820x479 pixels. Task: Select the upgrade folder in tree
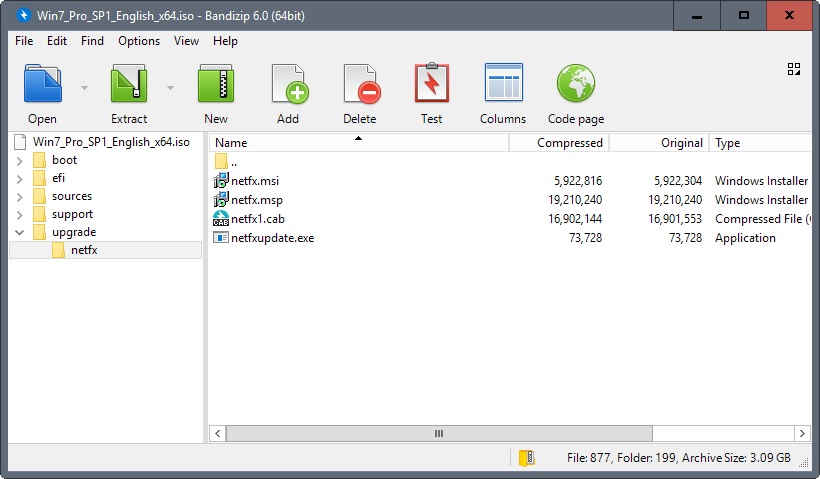(x=74, y=232)
